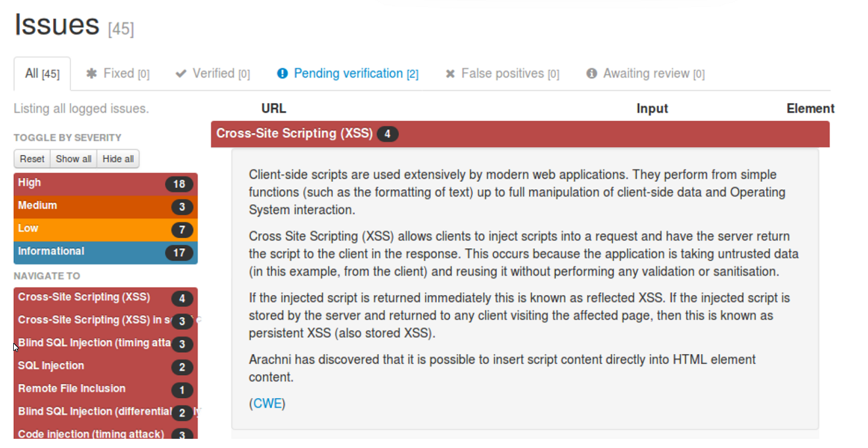Click the info icon on Awaiting review
Screen dimensions: 868x448
click(x=591, y=74)
